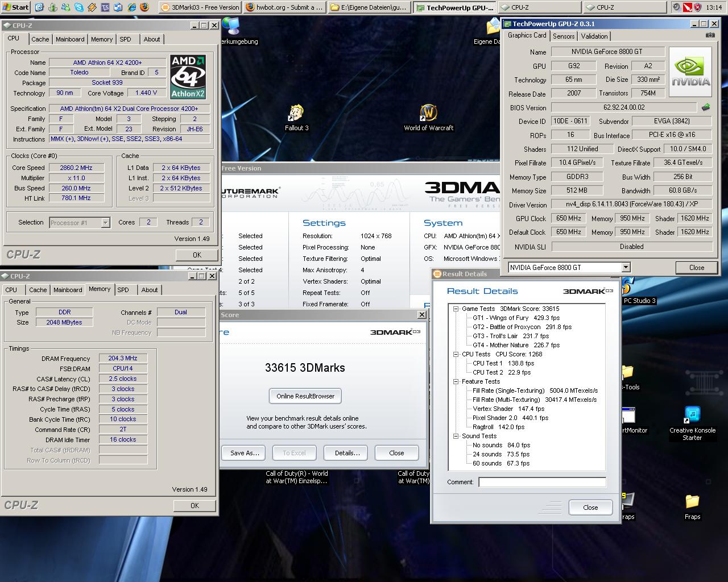
Task: Click the BIOS Version 62.92.24.00.02 field
Action: click(x=624, y=107)
